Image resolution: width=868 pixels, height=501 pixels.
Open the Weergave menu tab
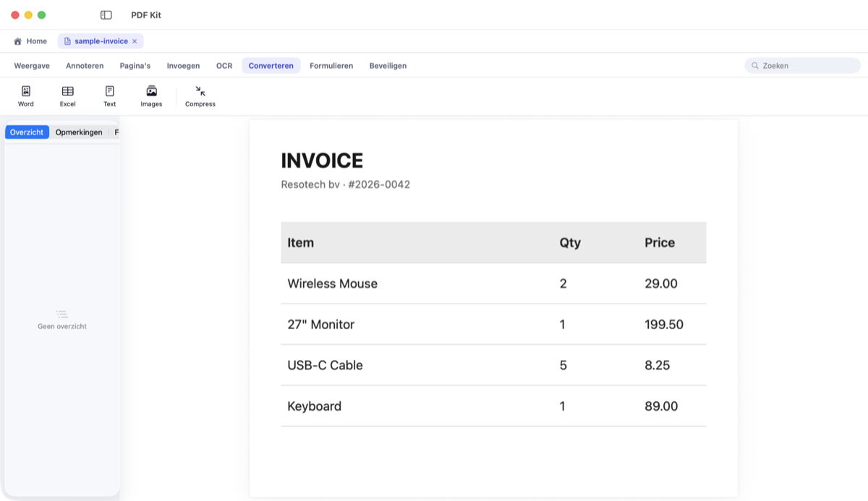click(32, 66)
